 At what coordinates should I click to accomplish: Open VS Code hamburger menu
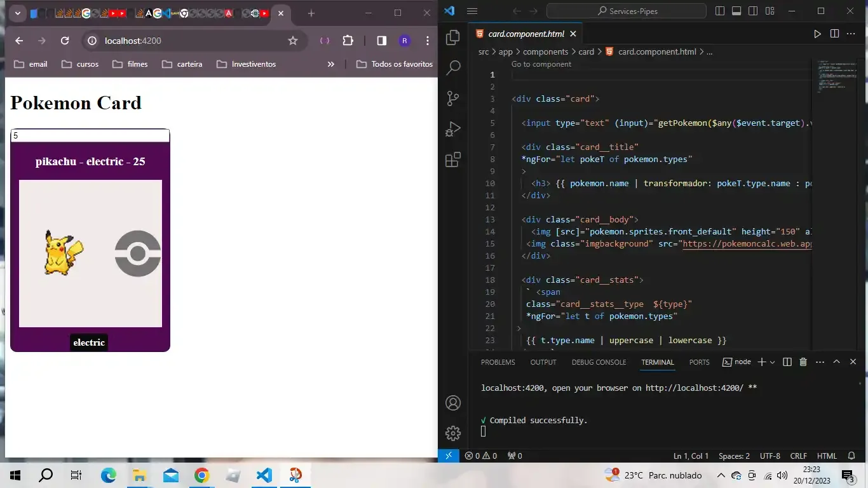pos(471,11)
